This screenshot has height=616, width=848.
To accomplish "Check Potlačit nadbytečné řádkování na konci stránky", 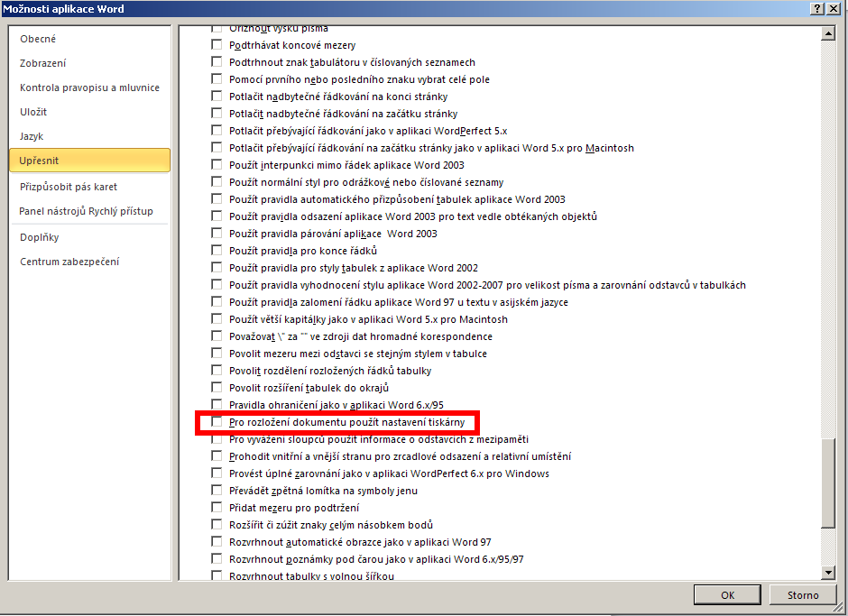I will (x=217, y=97).
